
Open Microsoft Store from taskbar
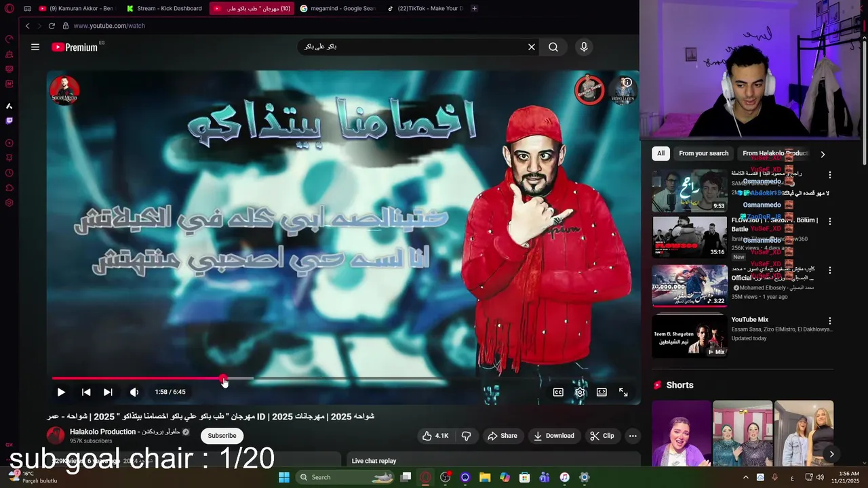pyautogui.click(x=524, y=477)
